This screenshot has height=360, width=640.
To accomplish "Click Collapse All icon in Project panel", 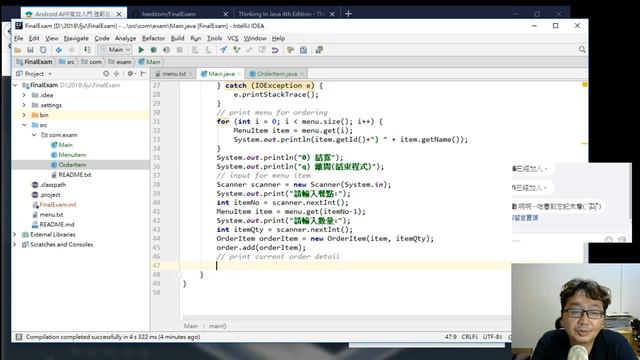I will (117, 73).
